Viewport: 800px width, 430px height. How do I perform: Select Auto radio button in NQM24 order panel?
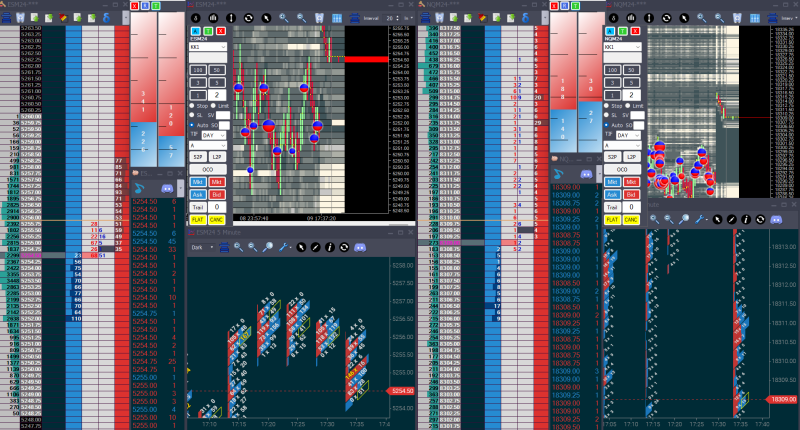click(x=608, y=124)
